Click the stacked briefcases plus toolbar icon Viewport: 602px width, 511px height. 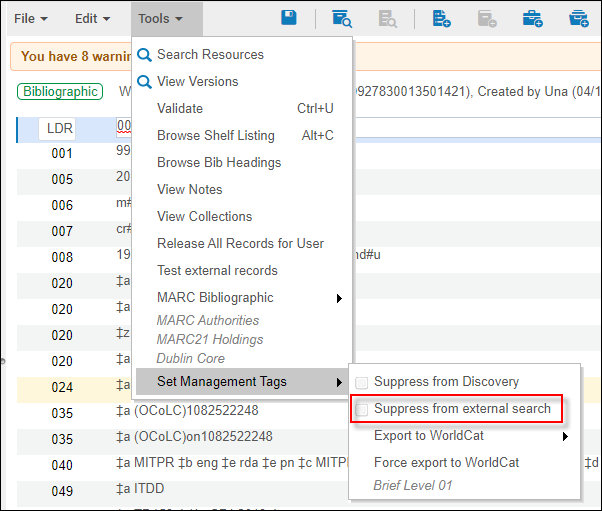coord(579,18)
